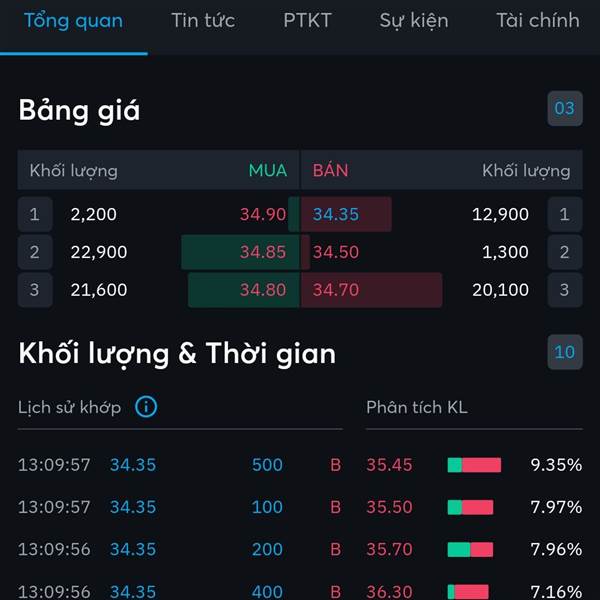
Task: Tap ask price 34.70 in row 3
Action: [x=336, y=290]
